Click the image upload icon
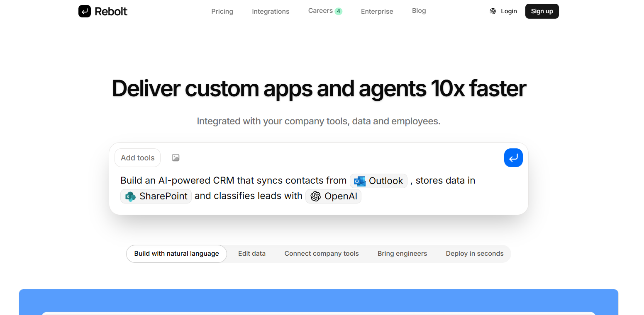 click(x=176, y=157)
